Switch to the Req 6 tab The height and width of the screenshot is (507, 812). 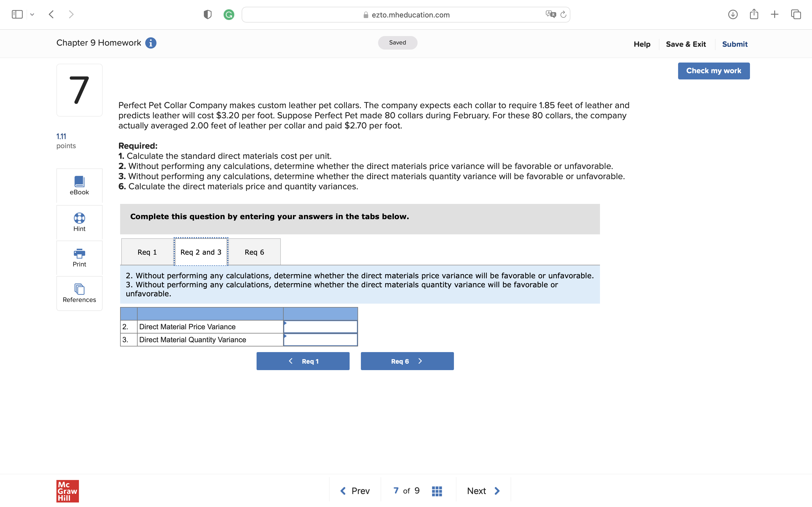[254, 252]
